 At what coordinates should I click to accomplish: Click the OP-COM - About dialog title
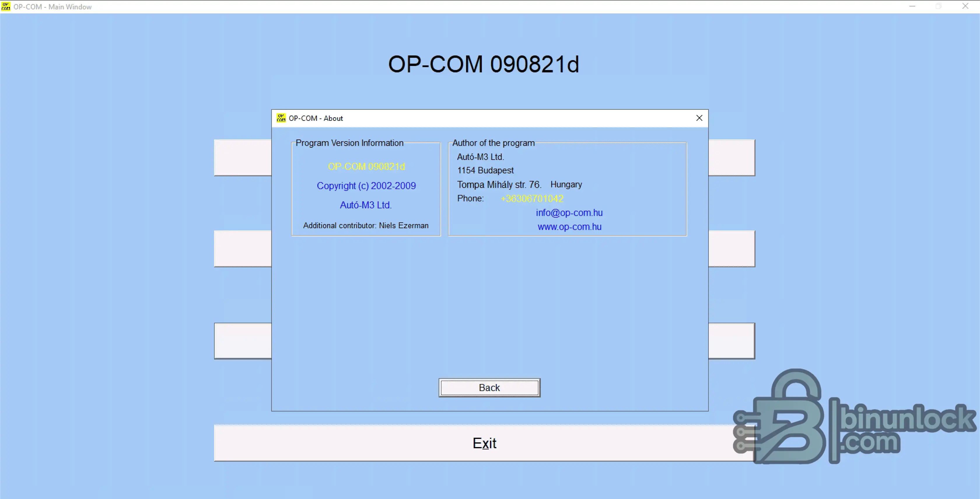[316, 118]
